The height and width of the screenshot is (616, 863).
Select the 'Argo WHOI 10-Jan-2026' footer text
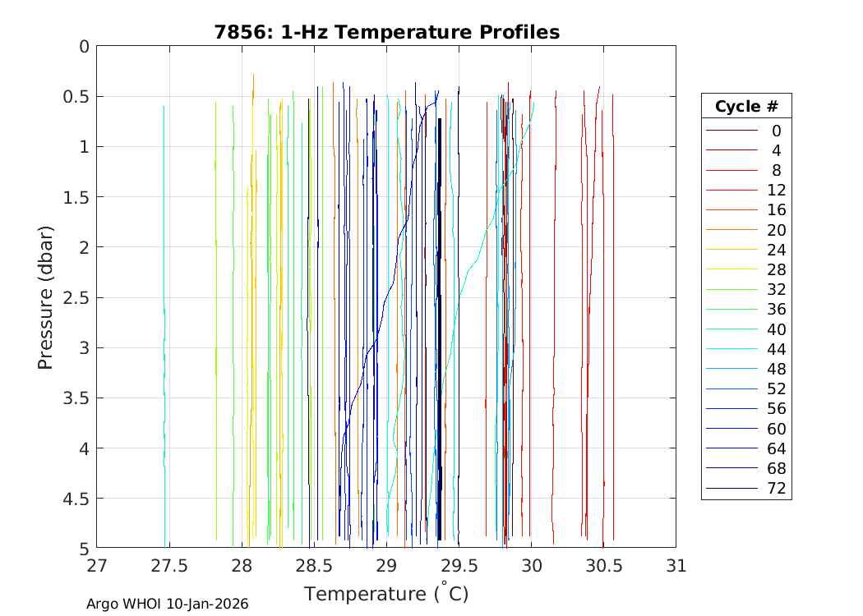(x=168, y=605)
